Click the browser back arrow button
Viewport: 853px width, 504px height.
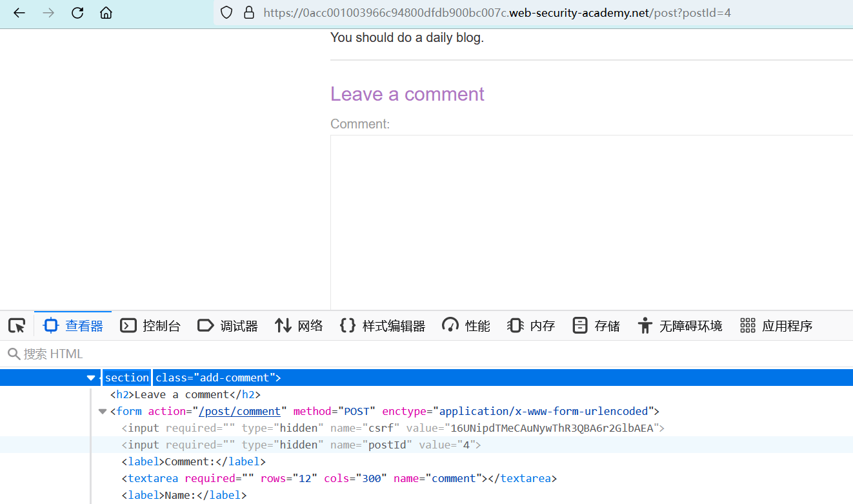click(x=19, y=13)
